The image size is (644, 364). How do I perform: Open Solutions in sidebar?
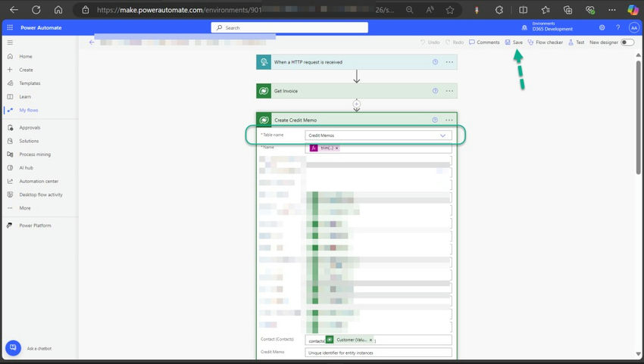pyautogui.click(x=29, y=141)
